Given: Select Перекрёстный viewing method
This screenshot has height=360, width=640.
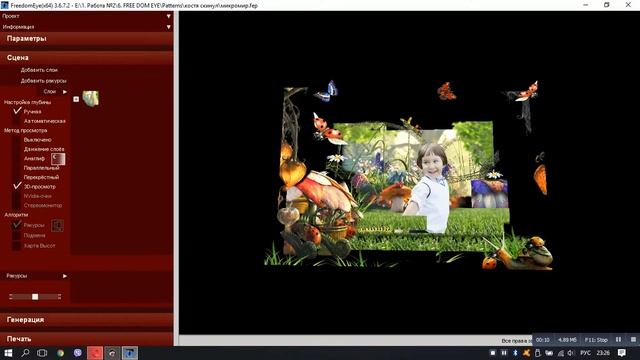Looking at the screenshot, I should (41, 178).
